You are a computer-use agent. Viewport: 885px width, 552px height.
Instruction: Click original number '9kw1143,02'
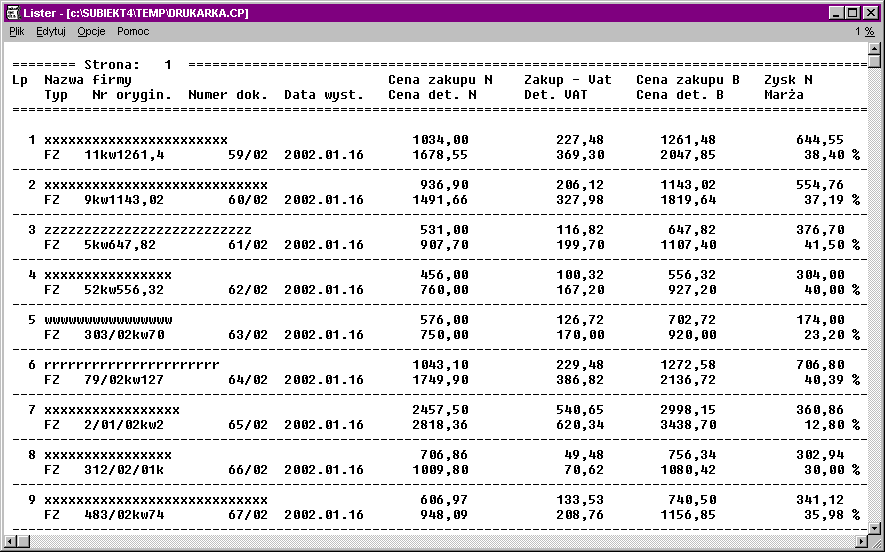[124, 200]
